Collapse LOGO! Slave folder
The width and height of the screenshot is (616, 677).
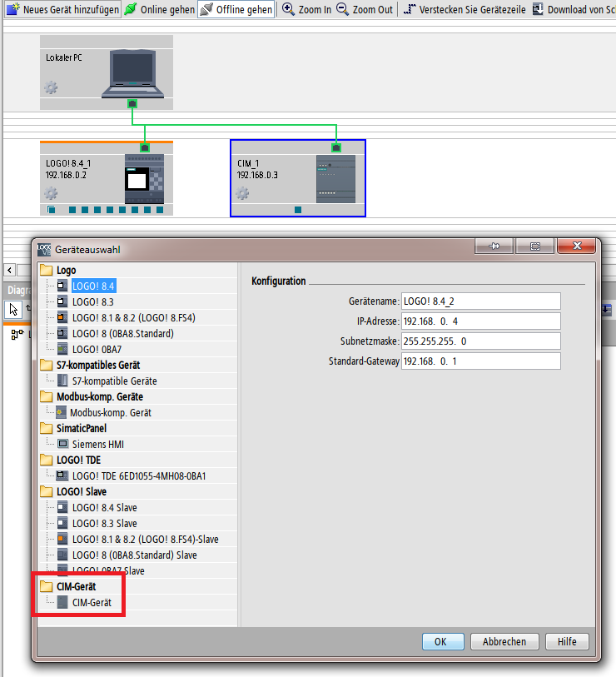46,491
